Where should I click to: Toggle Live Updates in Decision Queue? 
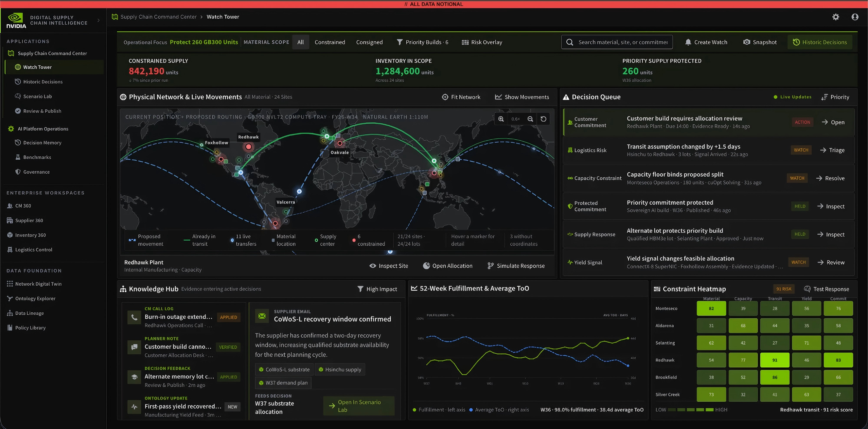[792, 97]
